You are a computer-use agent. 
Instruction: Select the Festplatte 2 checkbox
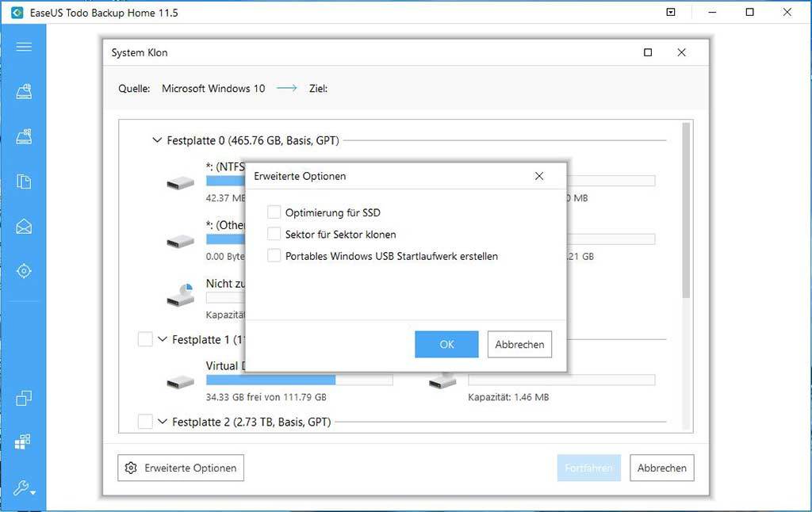(x=145, y=422)
